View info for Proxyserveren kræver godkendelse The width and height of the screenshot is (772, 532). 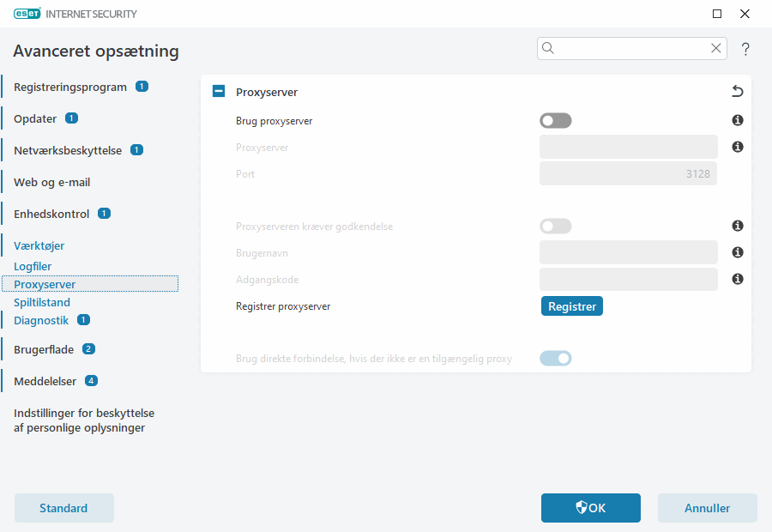pos(737,226)
